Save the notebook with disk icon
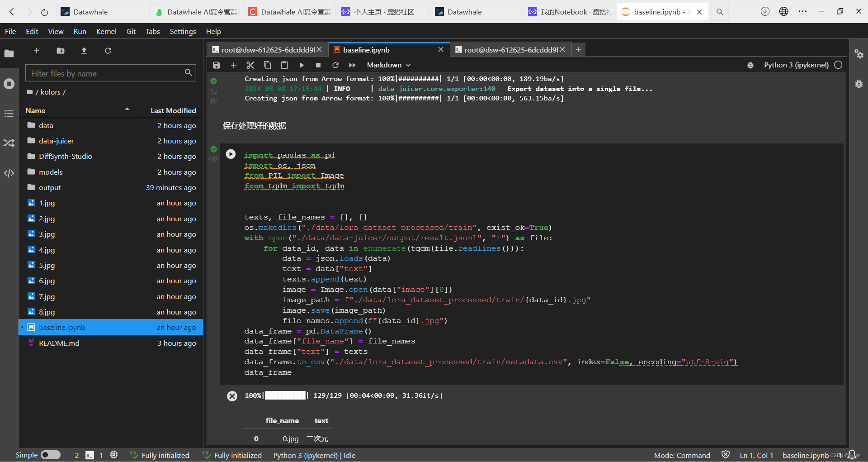 pos(217,65)
